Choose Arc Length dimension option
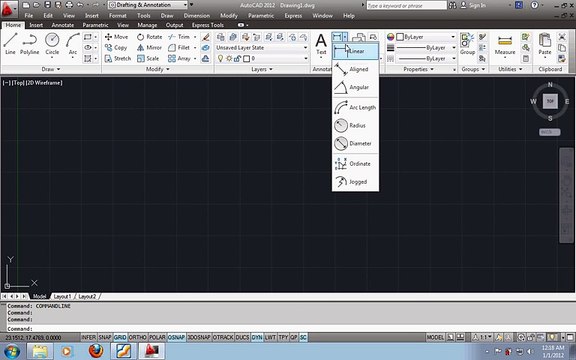This screenshot has width=576, height=360. 355,107
